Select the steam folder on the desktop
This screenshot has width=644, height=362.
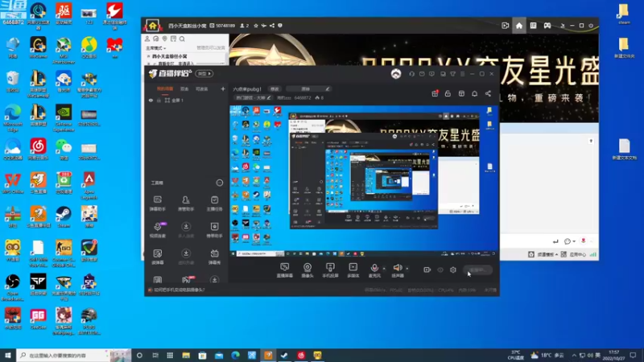(x=623, y=14)
